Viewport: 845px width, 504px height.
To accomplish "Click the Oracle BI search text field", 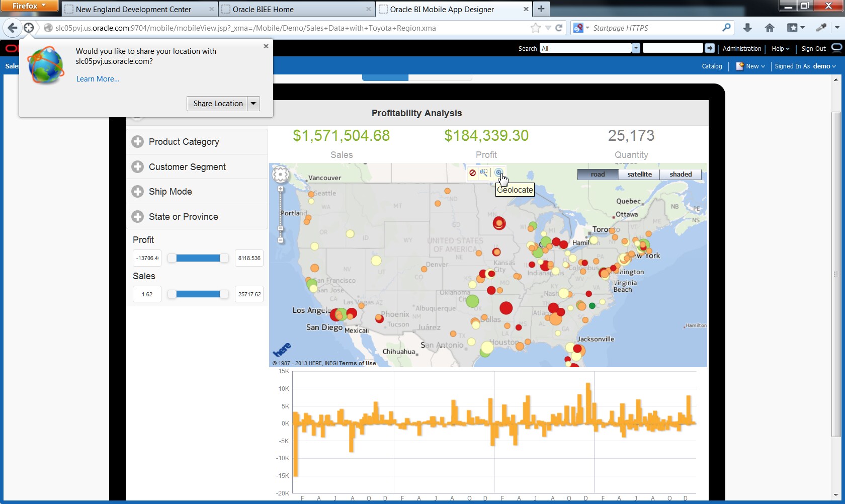I will tap(672, 48).
